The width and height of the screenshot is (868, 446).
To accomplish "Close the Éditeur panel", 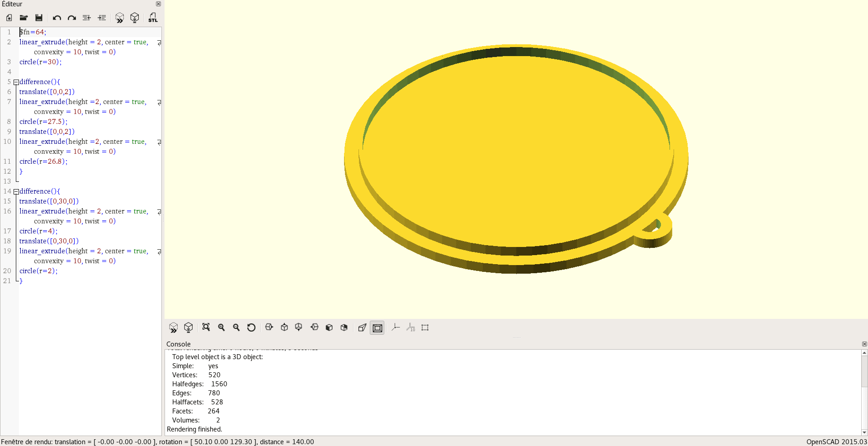I will pos(158,4).
